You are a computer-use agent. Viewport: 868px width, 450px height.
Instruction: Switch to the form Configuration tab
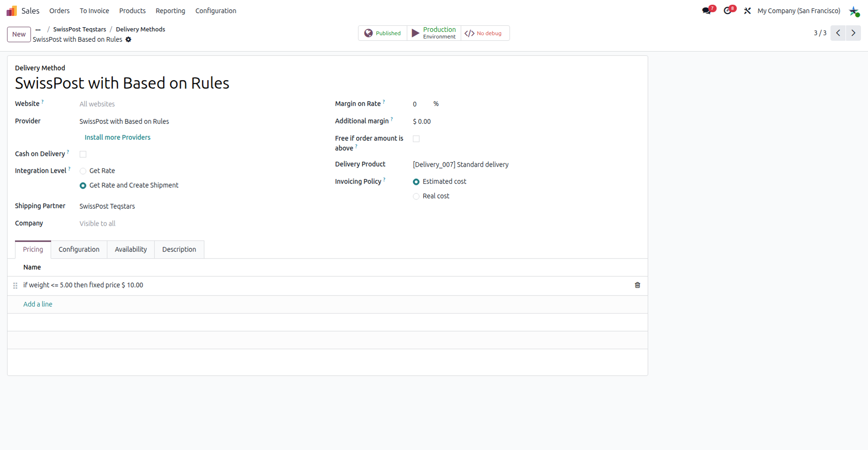79,250
